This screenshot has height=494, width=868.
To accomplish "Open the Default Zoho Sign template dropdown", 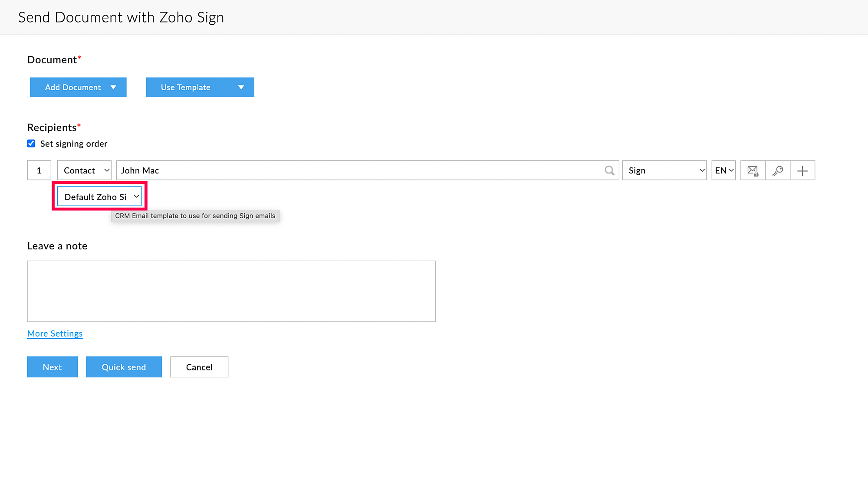I will [x=99, y=197].
